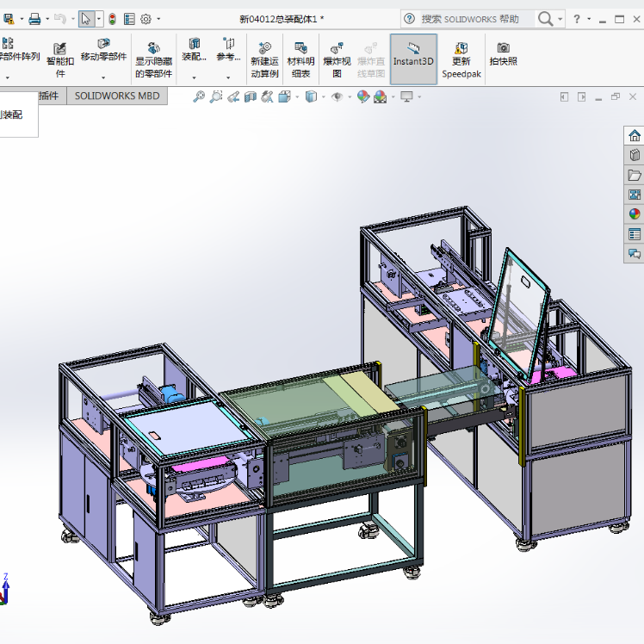The width and height of the screenshot is (644, 644).
Task: Select the New Motion Study tool (新建运动算例)
Action: pos(264,60)
